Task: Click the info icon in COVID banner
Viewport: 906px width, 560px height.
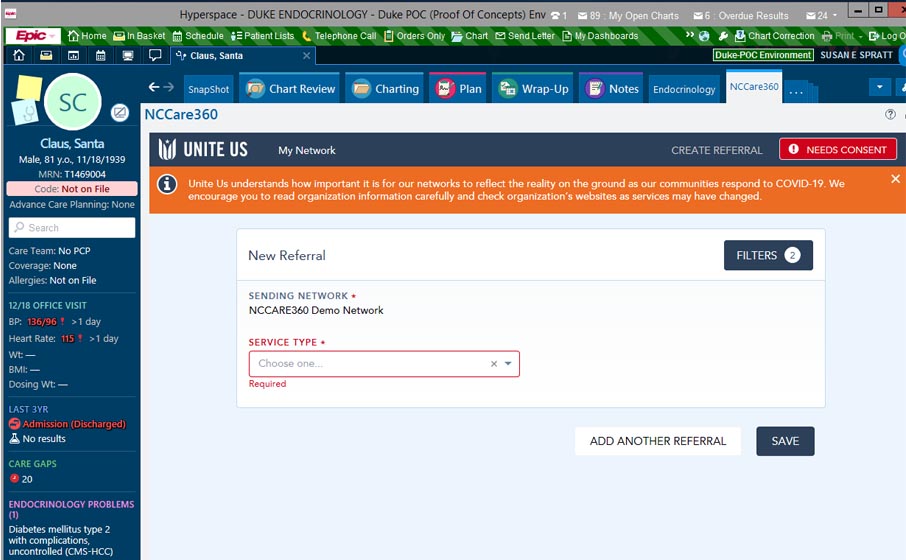Action: coord(167,184)
